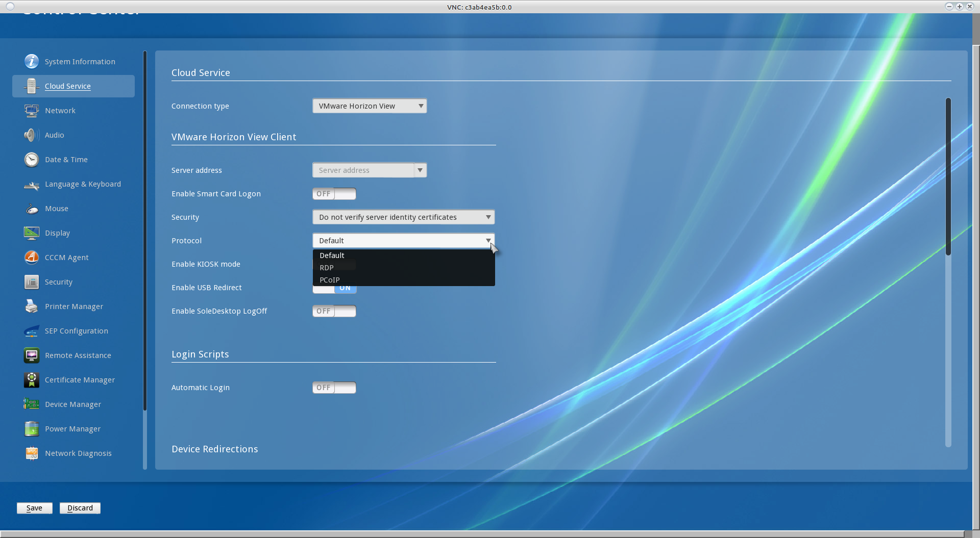Open the Printer Manager icon
The width and height of the screenshot is (980, 538).
pos(32,306)
